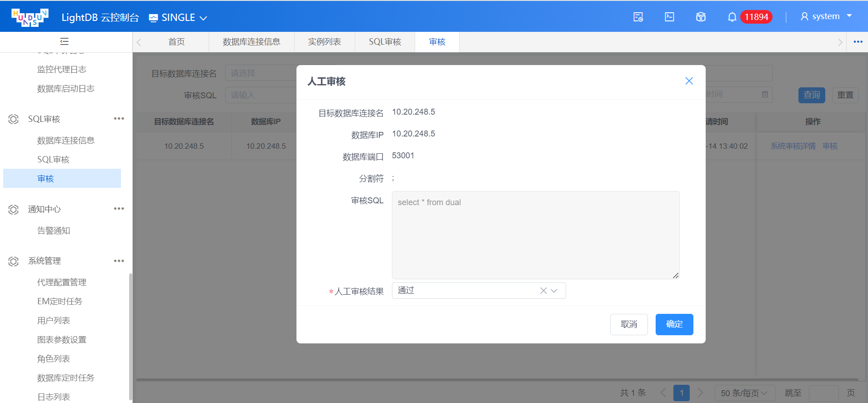
Task: Open the 目标数据库连接名 select box
Action: tap(261, 73)
